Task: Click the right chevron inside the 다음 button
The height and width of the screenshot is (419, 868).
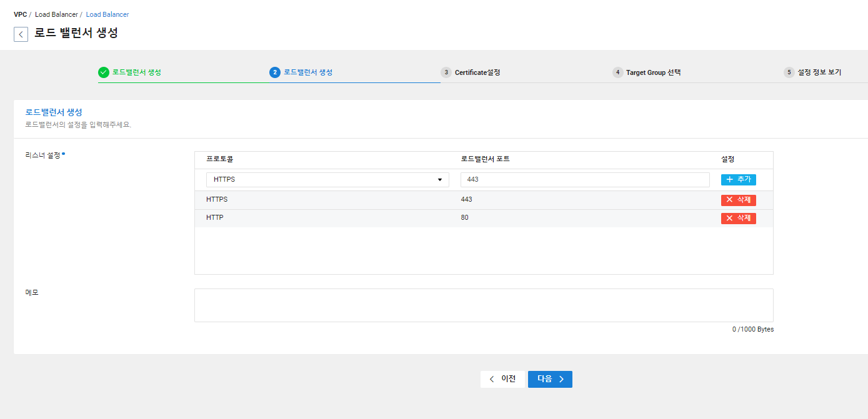Action: tap(561, 379)
